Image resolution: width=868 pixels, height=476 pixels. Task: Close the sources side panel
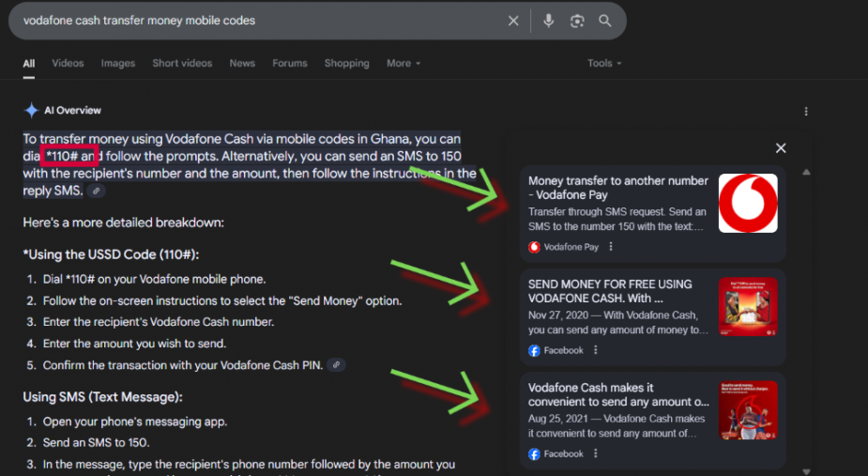781,147
